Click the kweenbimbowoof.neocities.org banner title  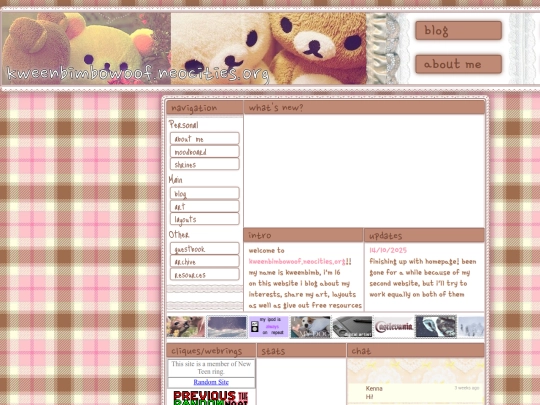(138, 74)
